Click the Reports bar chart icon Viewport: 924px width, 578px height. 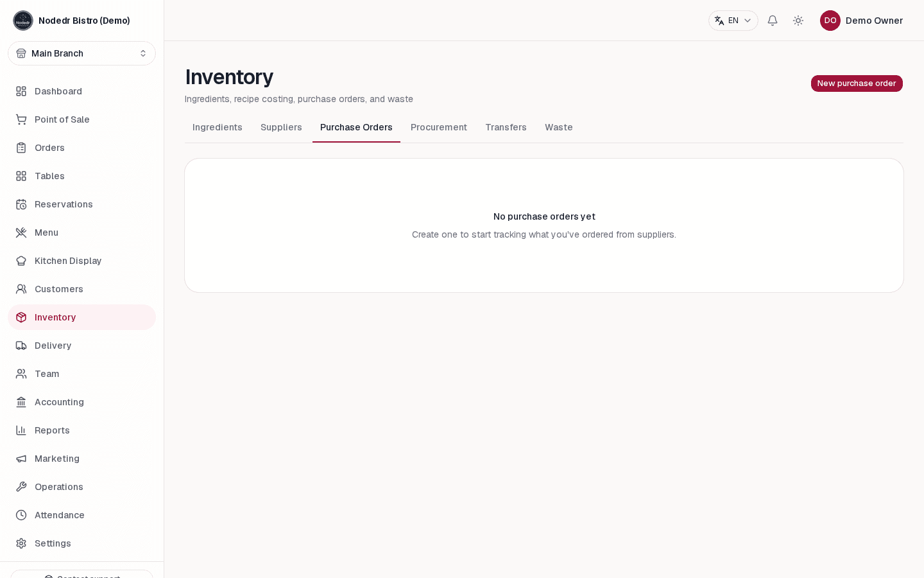point(21,430)
